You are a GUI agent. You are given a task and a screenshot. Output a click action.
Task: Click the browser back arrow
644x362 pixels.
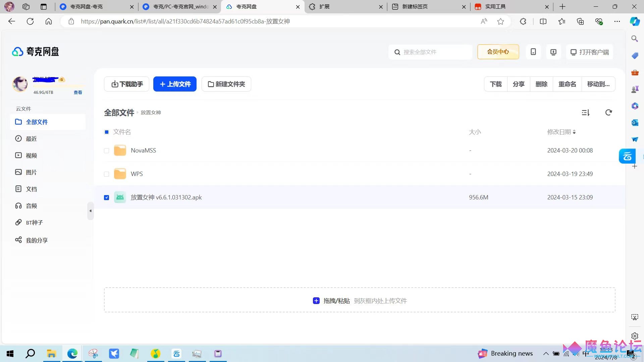(x=12, y=21)
